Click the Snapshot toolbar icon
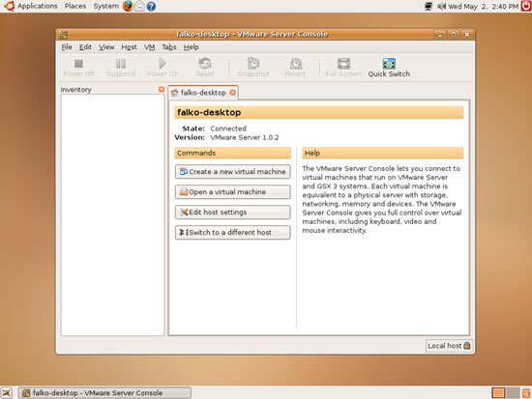The image size is (532, 399). point(253,64)
